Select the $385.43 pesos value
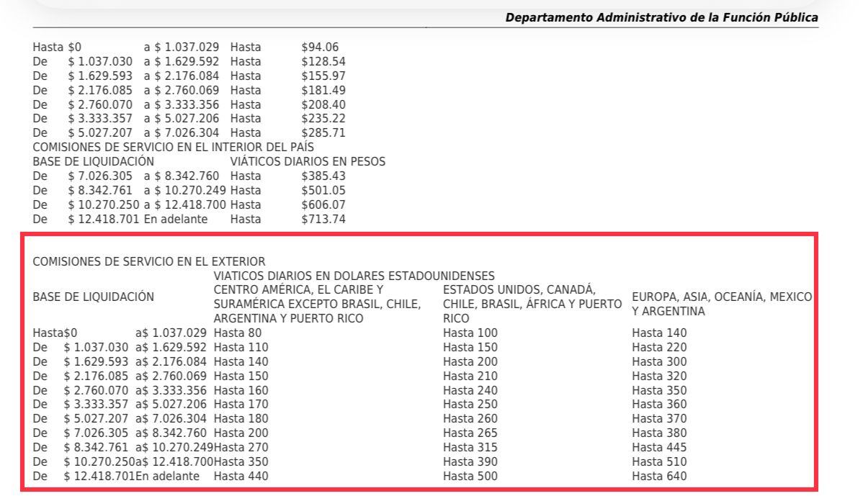The image size is (868, 496). point(323,176)
